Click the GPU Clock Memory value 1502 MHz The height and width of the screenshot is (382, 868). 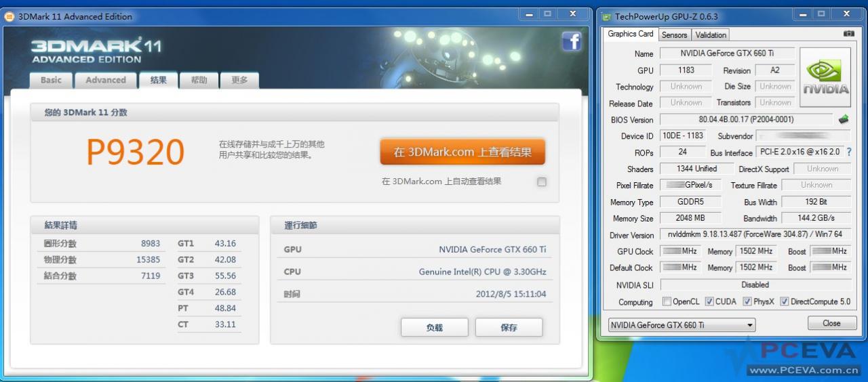(x=756, y=251)
